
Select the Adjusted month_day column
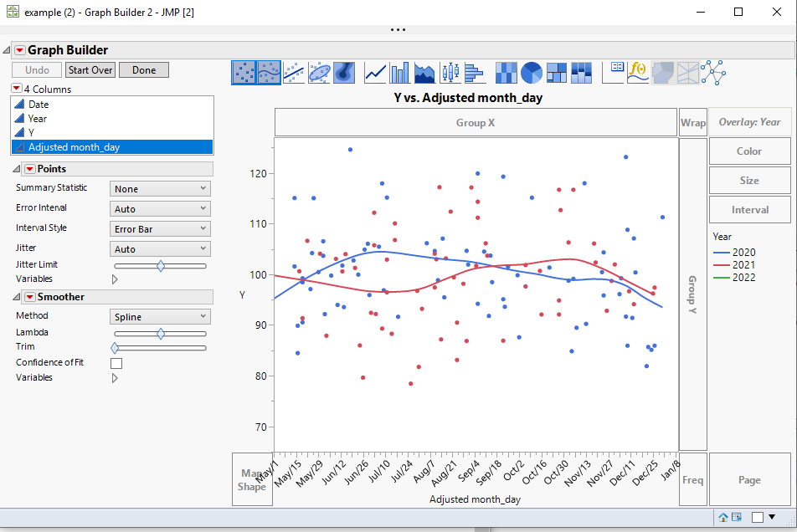pyautogui.click(x=112, y=147)
